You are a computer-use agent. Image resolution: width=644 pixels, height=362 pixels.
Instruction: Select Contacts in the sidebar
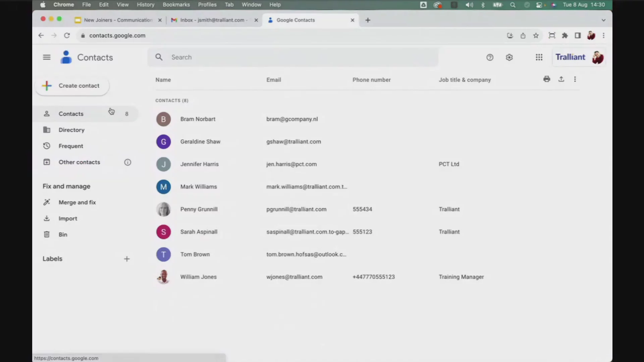pos(85,114)
